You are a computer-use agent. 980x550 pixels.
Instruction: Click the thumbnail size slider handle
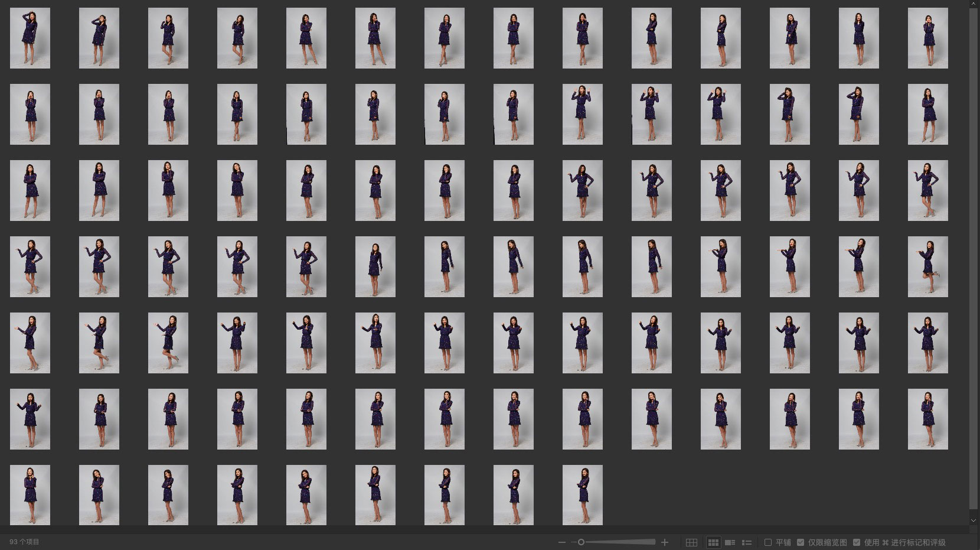coord(581,542)
